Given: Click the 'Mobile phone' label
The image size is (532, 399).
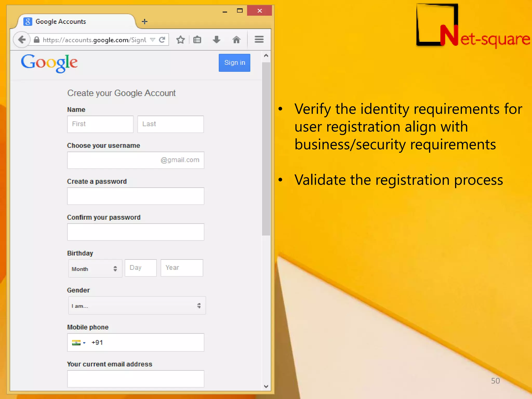Looking at the screenshot, I should tap(88, 327).
